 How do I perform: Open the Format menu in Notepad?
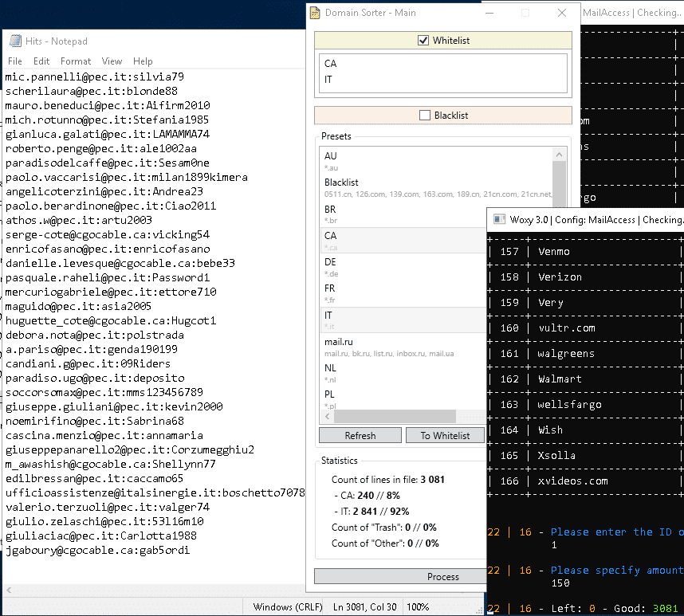click(76, 61)
